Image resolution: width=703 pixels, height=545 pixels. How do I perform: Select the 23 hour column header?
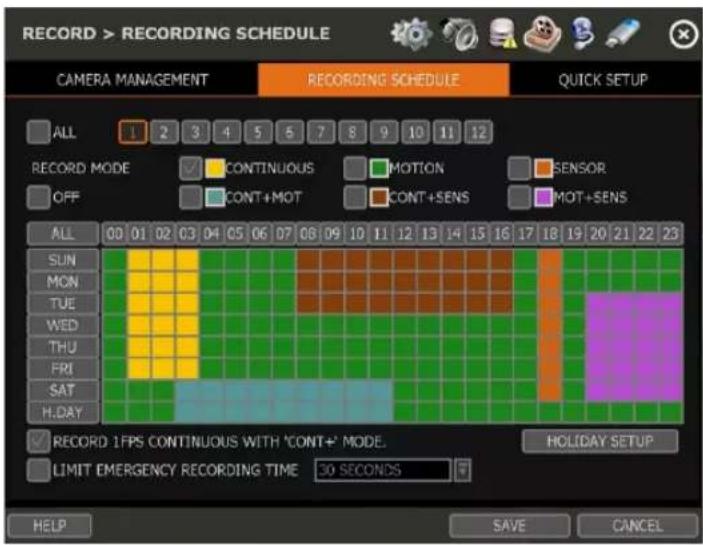671,234
